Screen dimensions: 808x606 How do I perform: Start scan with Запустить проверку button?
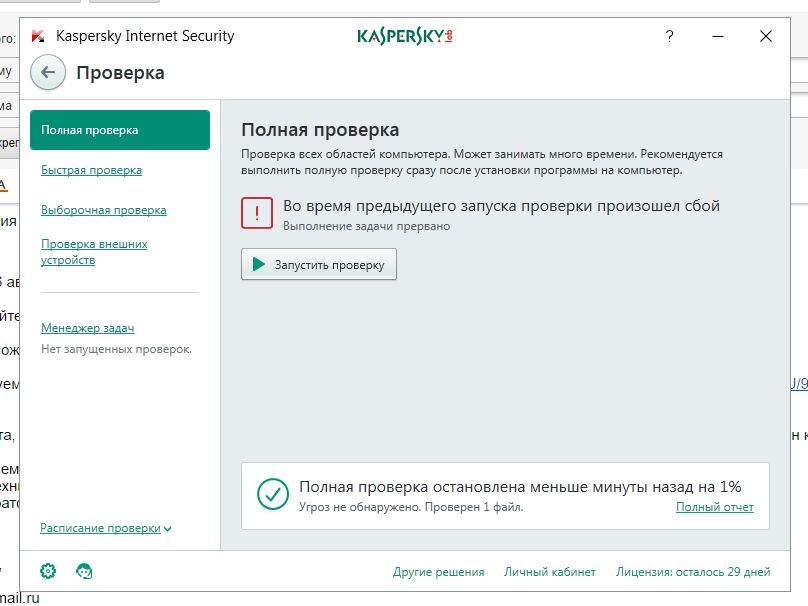tap(319, 264)
